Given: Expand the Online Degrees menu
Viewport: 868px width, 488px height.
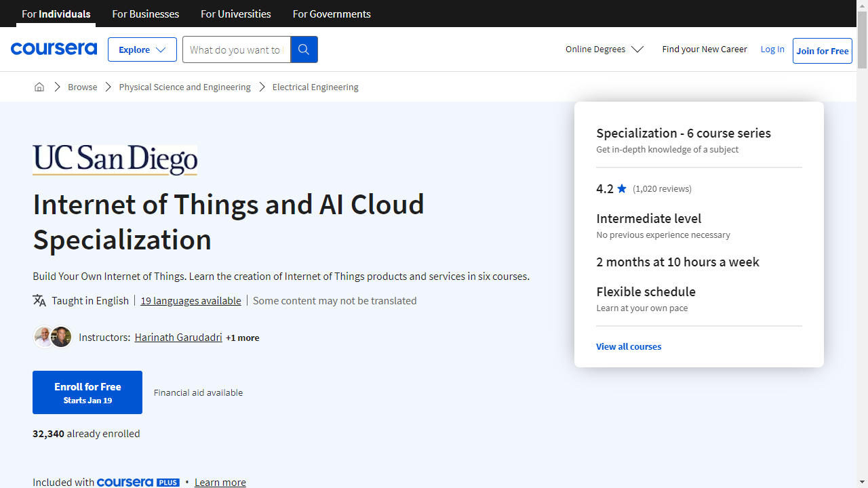Looking at the screenshot, I should (x=604, y=49).
